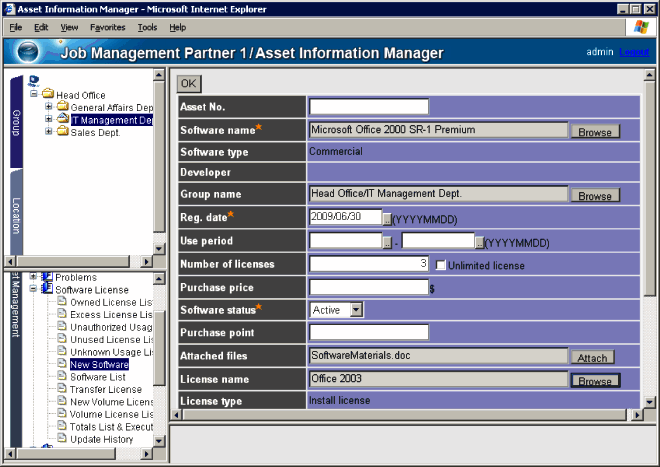Image resolution: width=660 pixels, height=467 pixels.
Task: Click the form's horizontal scrollbar thumb
Action: [405, 415]
